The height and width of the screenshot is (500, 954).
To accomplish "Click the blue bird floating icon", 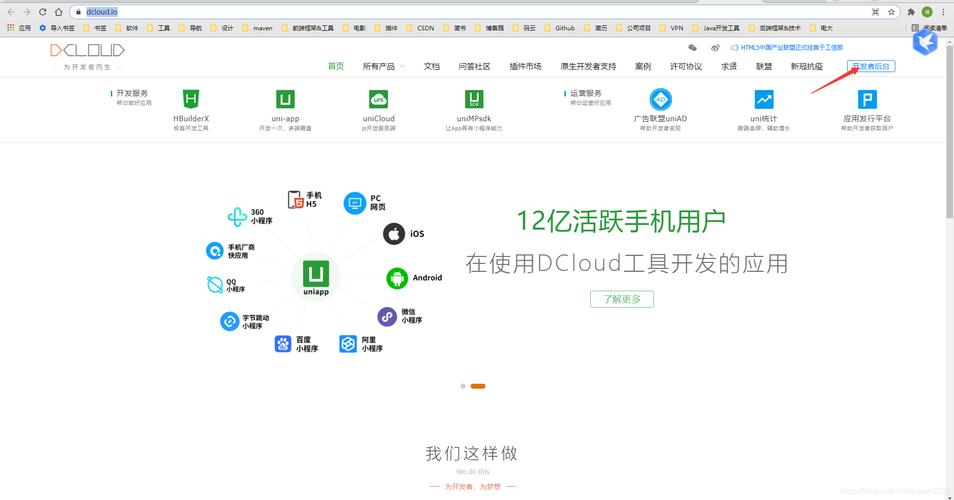I will click(x=925, y=42).
